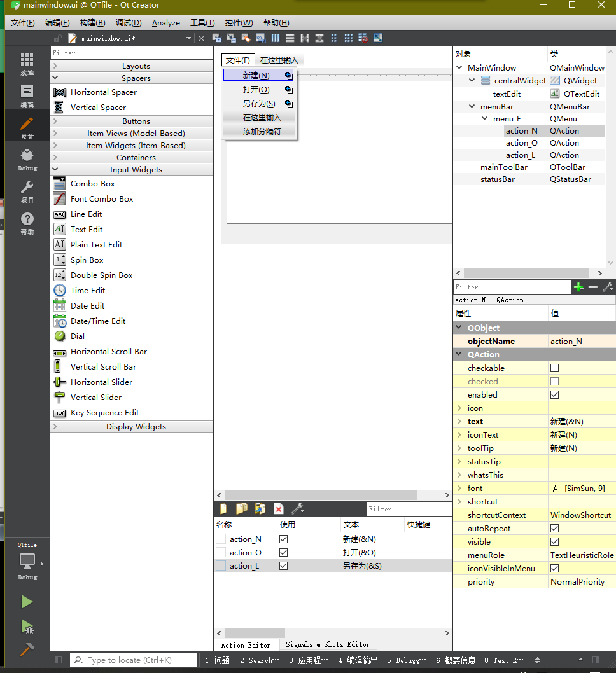Expand the Containers widget category
This screenshot has height=673, width=616.
tap(132, 158)
